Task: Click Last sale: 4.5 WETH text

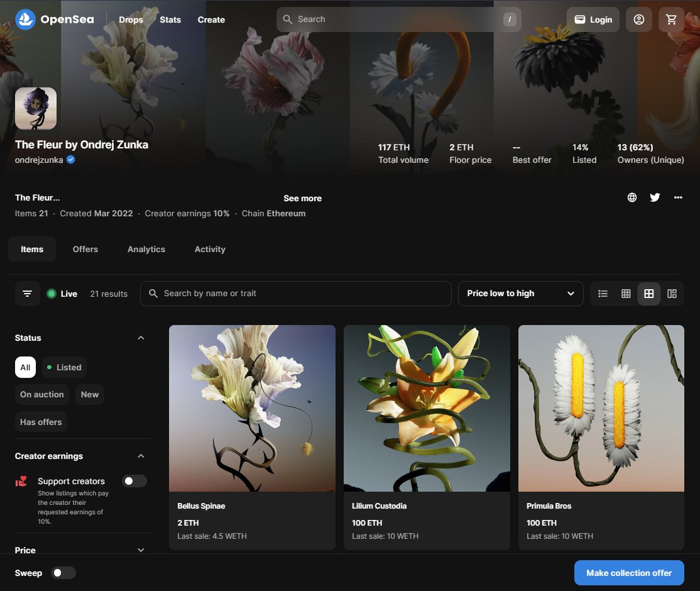Action: coord(212,536)
